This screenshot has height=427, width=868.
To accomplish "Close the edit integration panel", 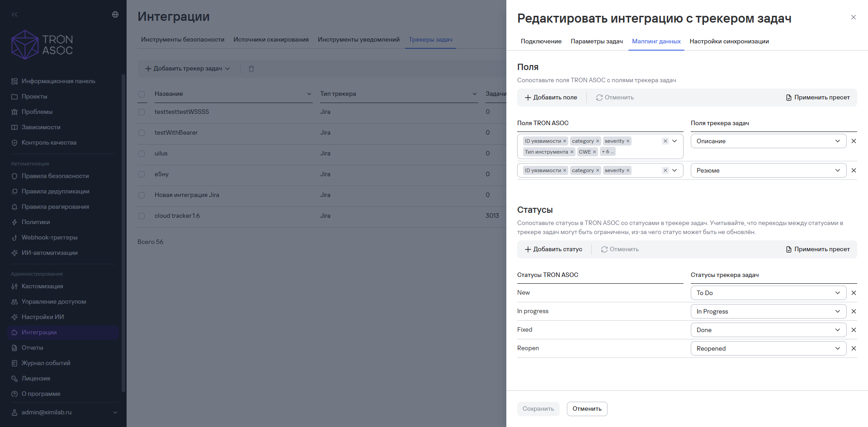I will [854, 17].
